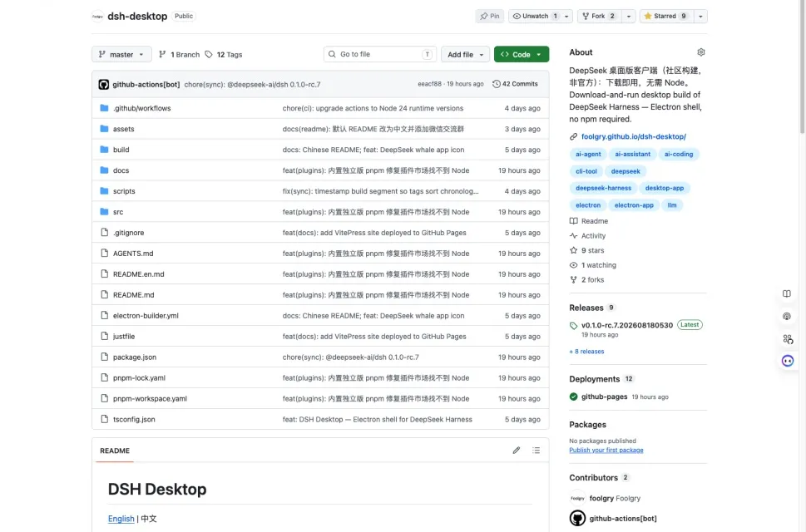
Task: Click the page vertical scrollbar
Action: coord(803,66)
